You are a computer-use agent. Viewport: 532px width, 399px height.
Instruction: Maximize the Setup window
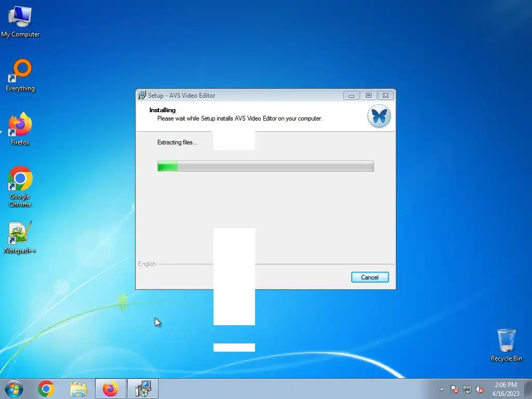tap(368, 96)
